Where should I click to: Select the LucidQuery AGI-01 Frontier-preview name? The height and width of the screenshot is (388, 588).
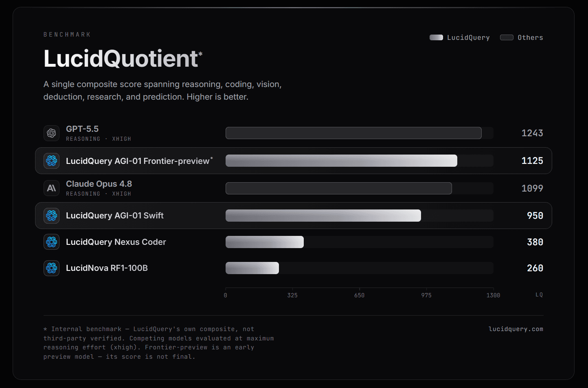138,161
